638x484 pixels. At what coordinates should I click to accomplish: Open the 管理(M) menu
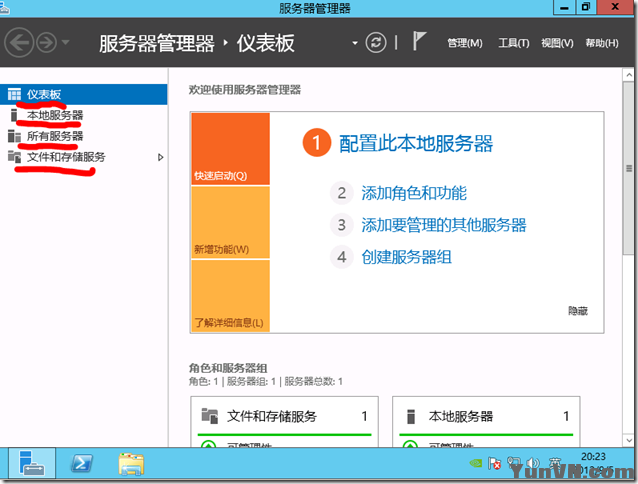click(x=465, y=43)
